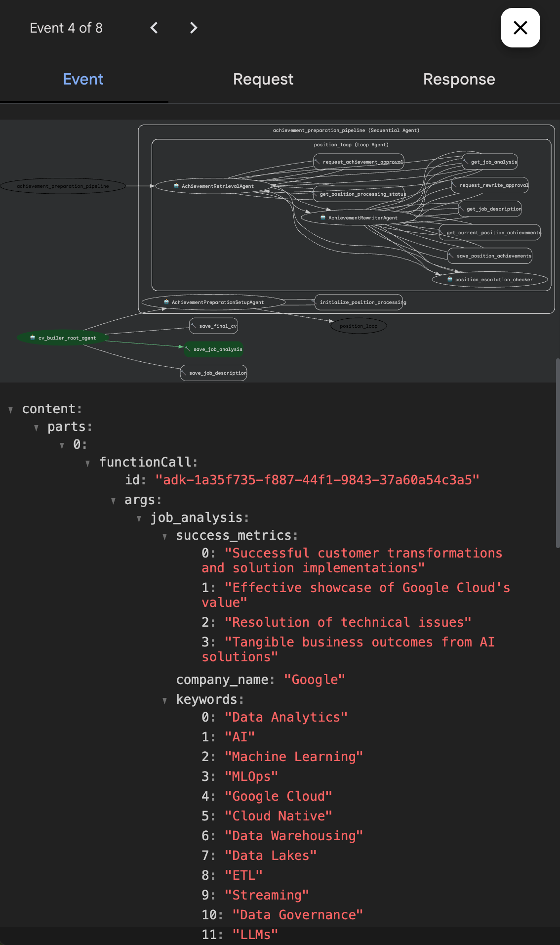Collapse the content tree node
Image resolution: width=560 pixels, height=945 pixels.
click(x=11, y=410)
